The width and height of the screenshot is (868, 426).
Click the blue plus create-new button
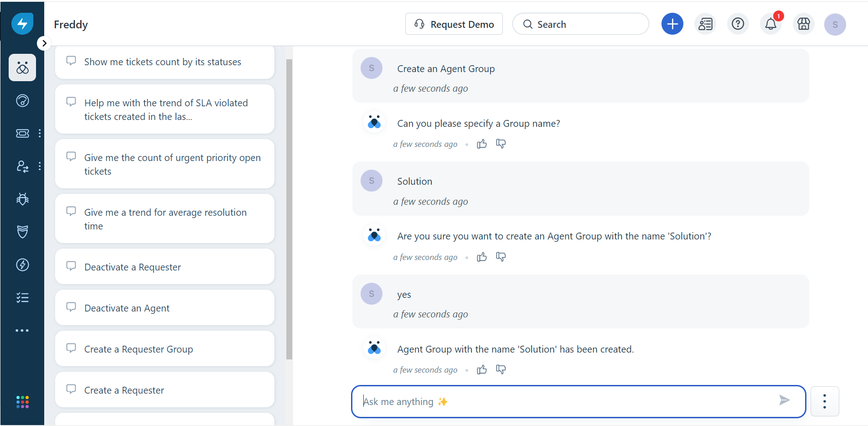672,24
